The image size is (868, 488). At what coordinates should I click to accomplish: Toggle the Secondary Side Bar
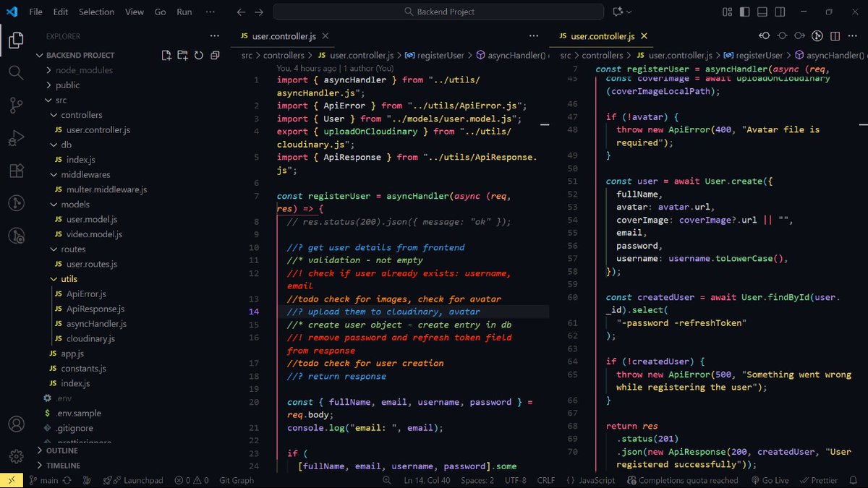pos(779,11)
